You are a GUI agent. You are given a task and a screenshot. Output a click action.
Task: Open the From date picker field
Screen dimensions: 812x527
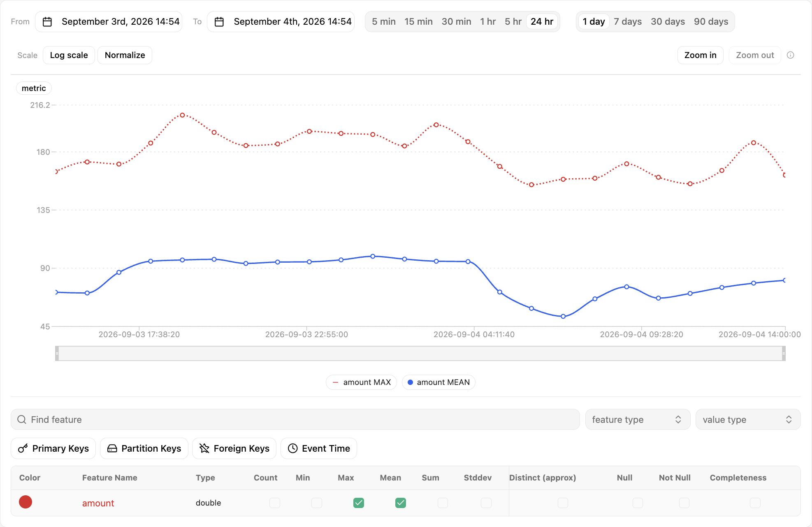click(x=109, y=22)
